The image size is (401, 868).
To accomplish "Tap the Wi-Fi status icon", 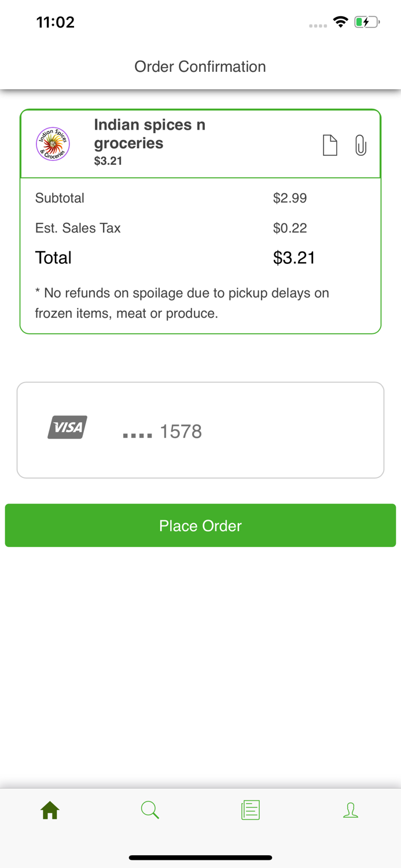I will [x=340, y=23].
